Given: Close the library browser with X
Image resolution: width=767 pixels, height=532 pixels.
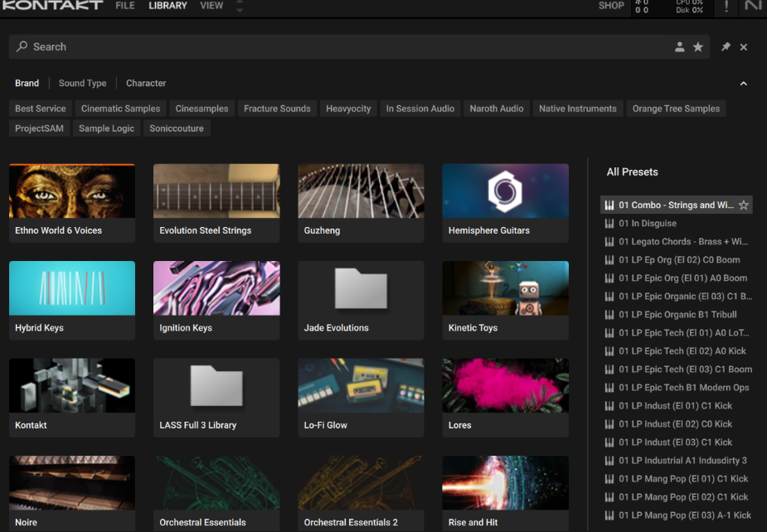Looking at the screenshot, I should (x=744, y=47).
